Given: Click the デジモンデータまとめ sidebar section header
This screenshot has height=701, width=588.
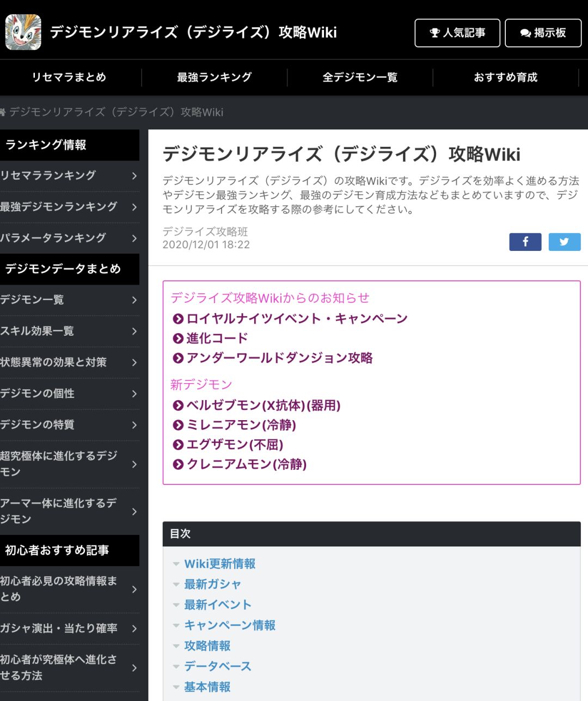Looking at the screenshot, I should [x=70, y=269].
